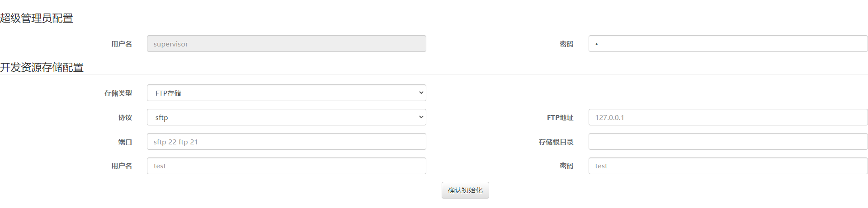Open the 存储类型 dropdown showing FTP存储
The image size is (868, 208).
(x=287, y=93)
